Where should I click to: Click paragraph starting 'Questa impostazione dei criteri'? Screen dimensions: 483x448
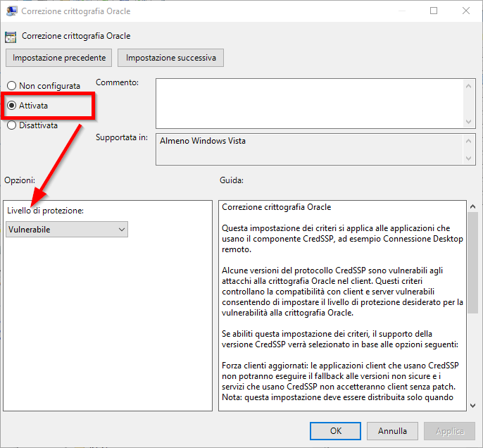342,239
